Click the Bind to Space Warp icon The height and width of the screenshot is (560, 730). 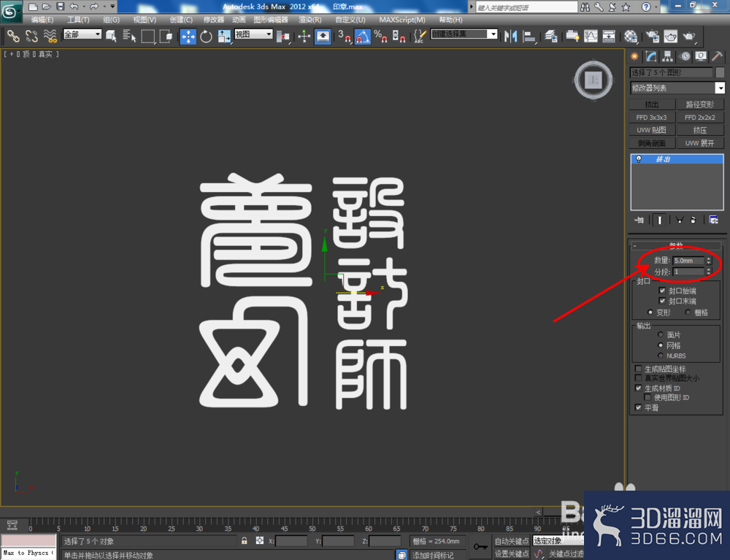50,36
